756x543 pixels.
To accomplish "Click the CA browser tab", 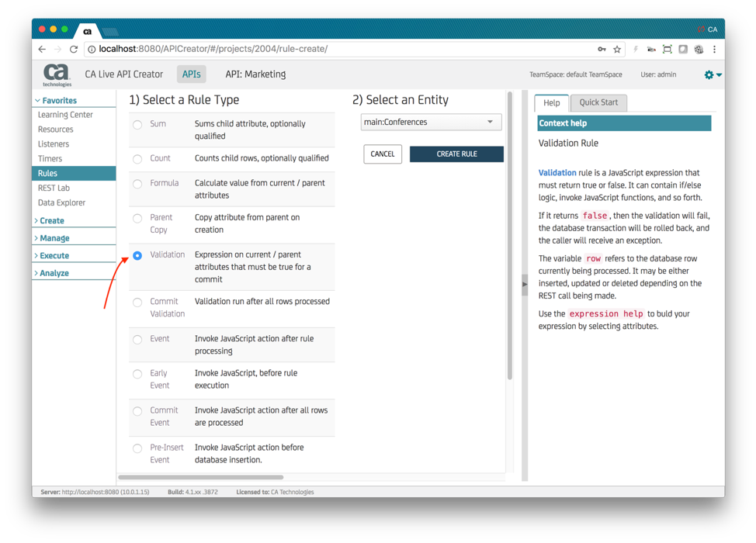I will tap(87, 31).
